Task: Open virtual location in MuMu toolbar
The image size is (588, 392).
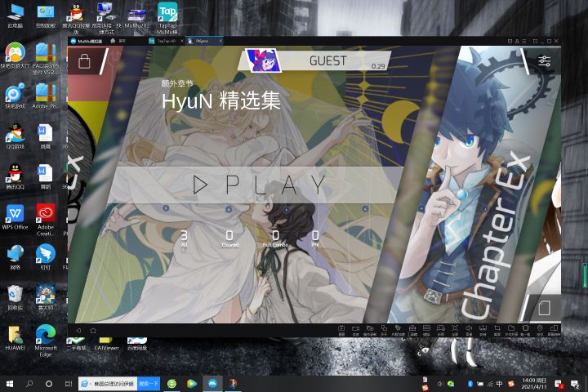Action: click(540, 330)
